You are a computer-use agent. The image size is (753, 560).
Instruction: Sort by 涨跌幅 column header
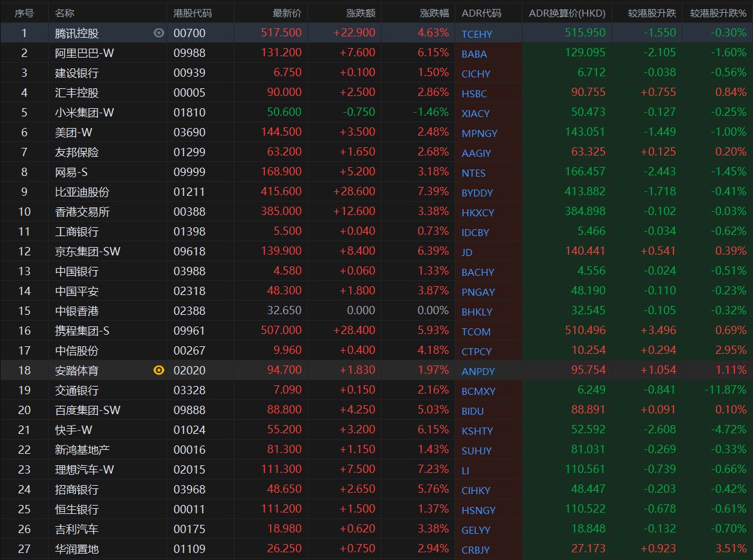(434, 13)
